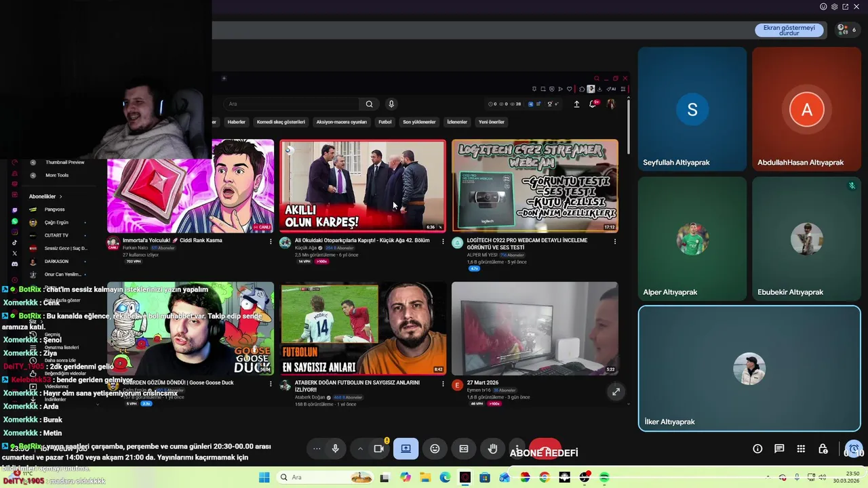Select 'Aksiyon-macera oyunları' chip
The height and width of the screenshot is (488, 868).
point(341,122)
